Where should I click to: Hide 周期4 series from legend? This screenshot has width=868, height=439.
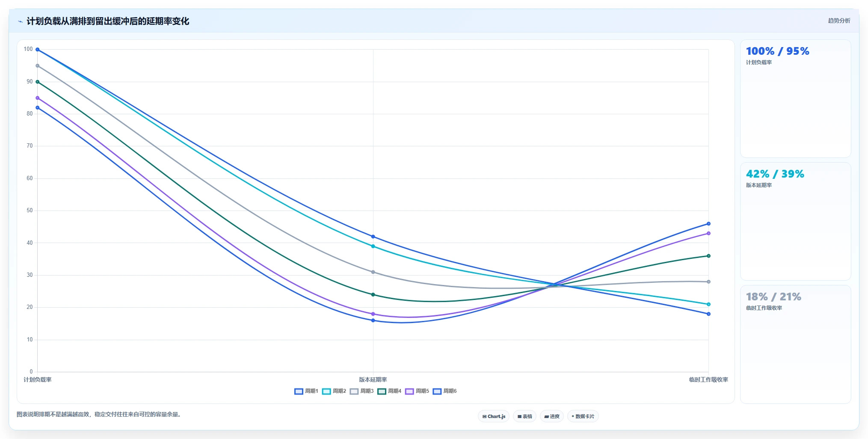389,391
